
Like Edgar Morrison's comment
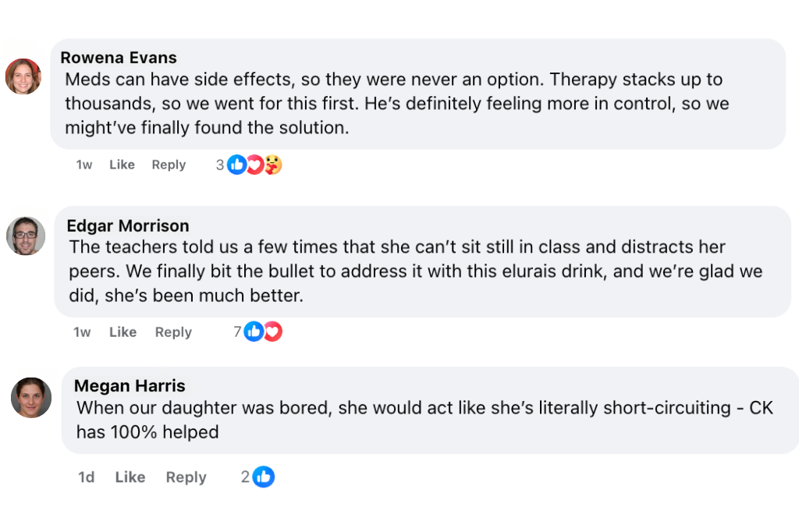click(123, 332)
